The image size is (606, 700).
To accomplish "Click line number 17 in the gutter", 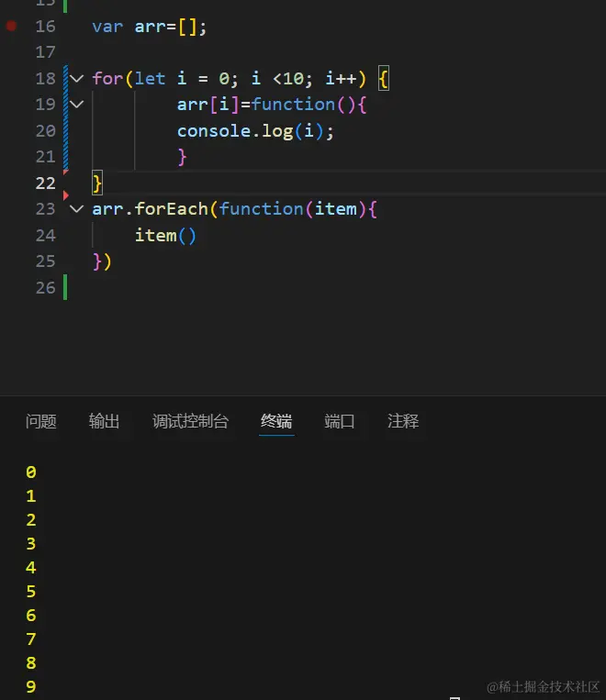I will 46,52.
